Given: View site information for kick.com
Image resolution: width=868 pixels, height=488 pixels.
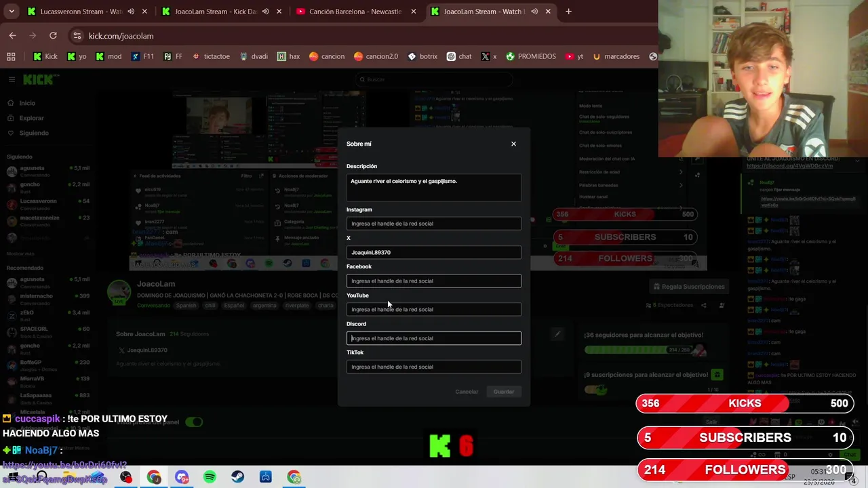Looking at the screenshot, I should pos(77,36).
